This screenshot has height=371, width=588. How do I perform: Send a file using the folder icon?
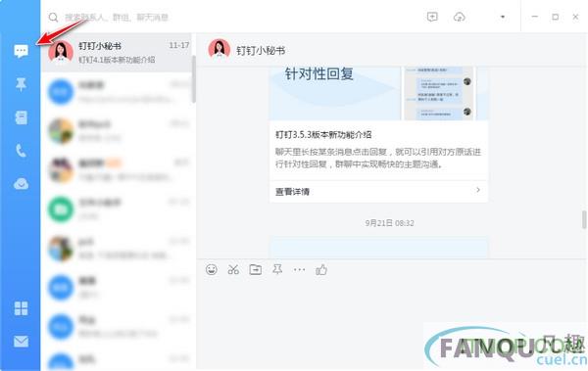point(256,269)
